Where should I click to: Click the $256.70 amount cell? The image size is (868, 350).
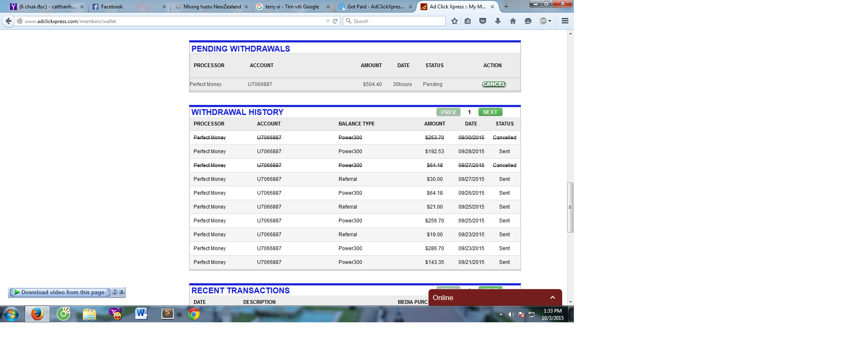click(434, 221)
